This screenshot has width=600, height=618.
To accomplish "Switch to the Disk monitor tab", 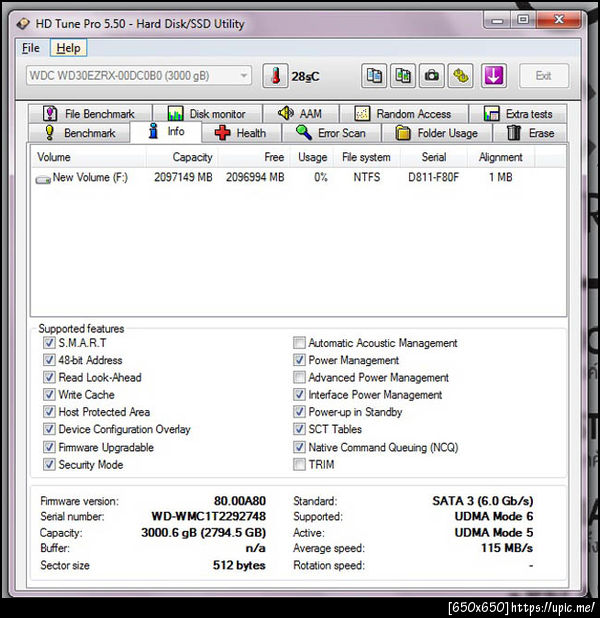I will (207, 114).
